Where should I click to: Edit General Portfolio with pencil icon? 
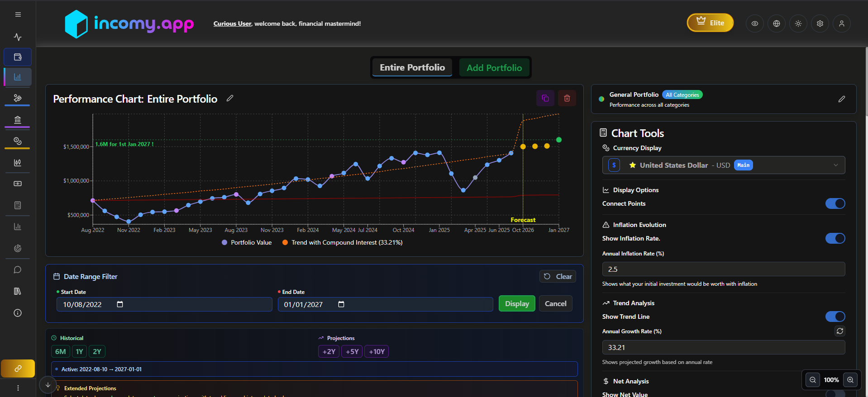pos(842,99)
